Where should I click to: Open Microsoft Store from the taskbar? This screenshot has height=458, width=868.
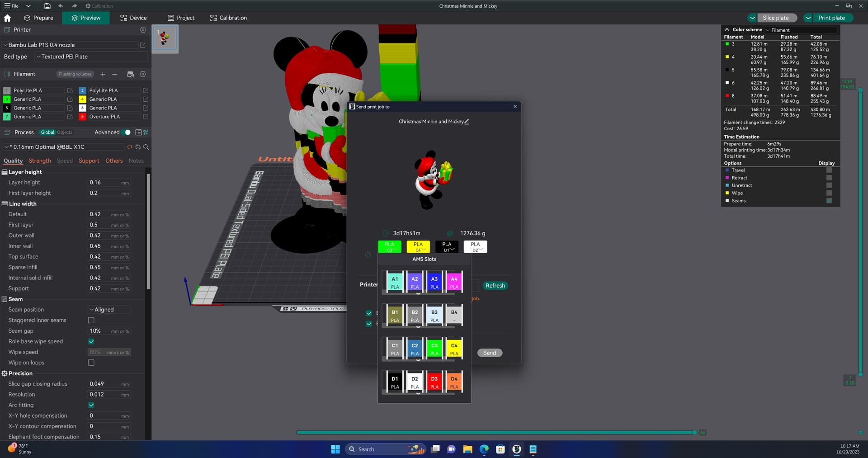click(500, 449)
